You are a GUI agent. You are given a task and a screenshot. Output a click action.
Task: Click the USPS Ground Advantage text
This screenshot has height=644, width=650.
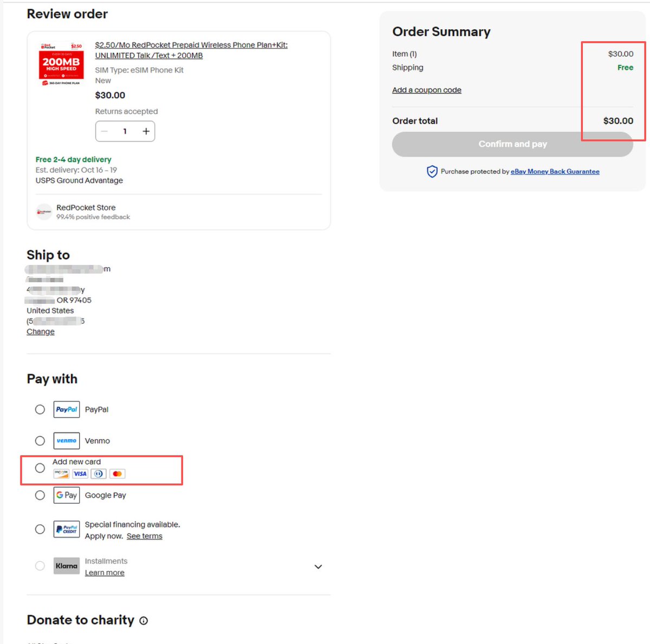(x=79, y=180)
